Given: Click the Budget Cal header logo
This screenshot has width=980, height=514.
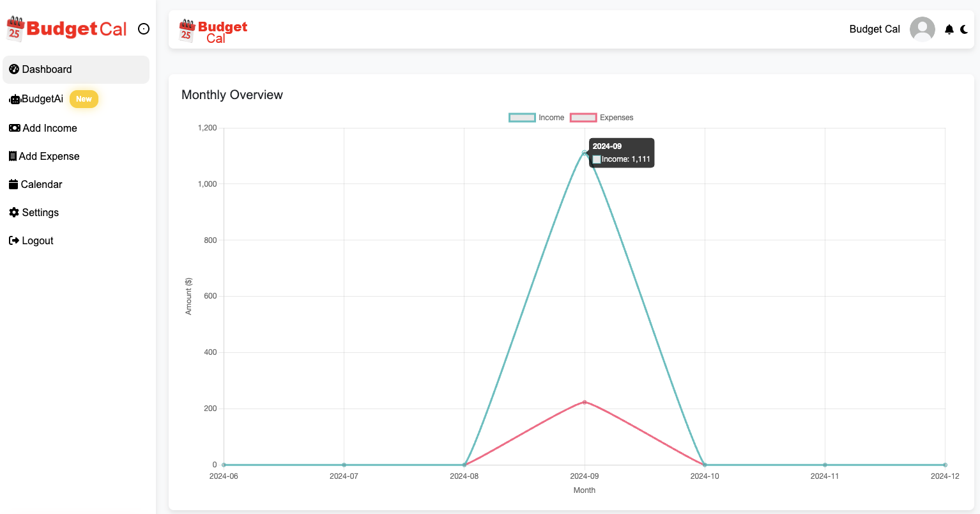Looking at the screenshot, I should tap(213, 31).
